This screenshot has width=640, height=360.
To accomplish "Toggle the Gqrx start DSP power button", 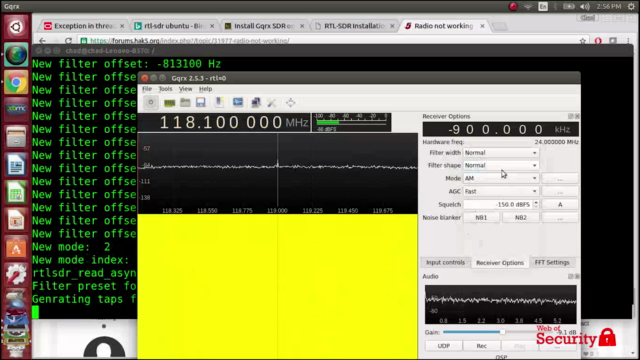I will click(151, 102).
